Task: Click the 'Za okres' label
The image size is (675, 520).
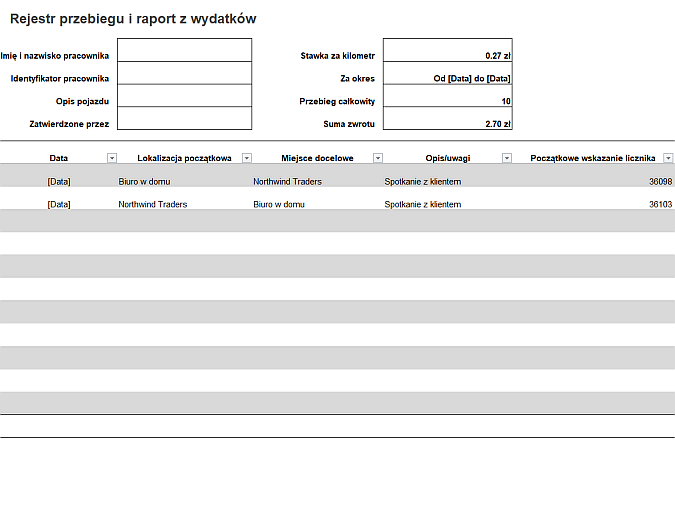Action: coord(357,78)
